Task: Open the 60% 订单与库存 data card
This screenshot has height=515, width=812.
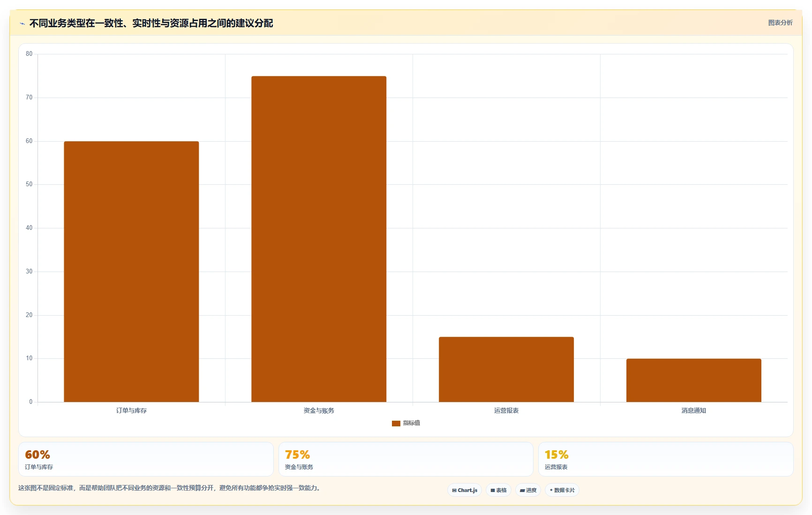Action: [146, 459]
